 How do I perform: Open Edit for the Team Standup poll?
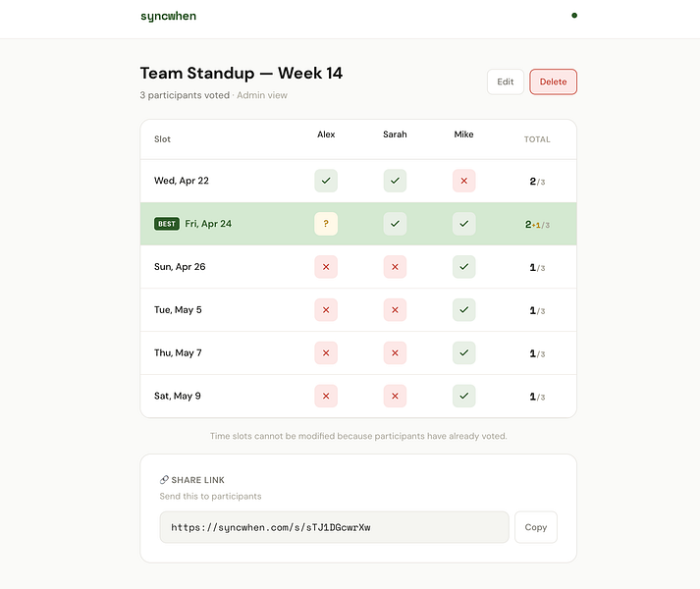tap(506, 81)
